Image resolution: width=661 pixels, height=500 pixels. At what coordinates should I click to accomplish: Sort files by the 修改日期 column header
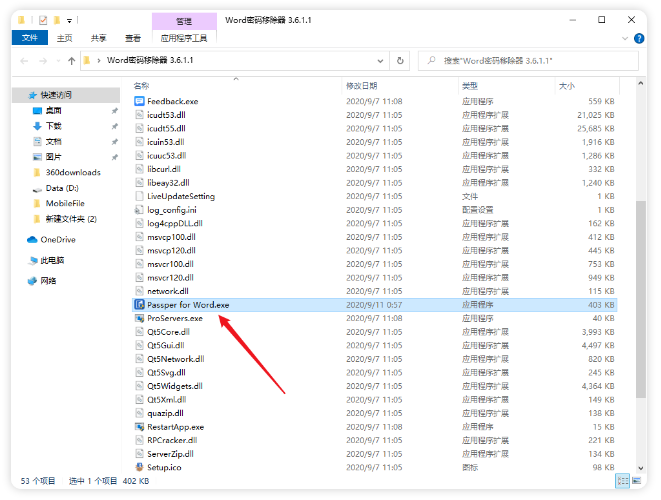click(362, 86)
